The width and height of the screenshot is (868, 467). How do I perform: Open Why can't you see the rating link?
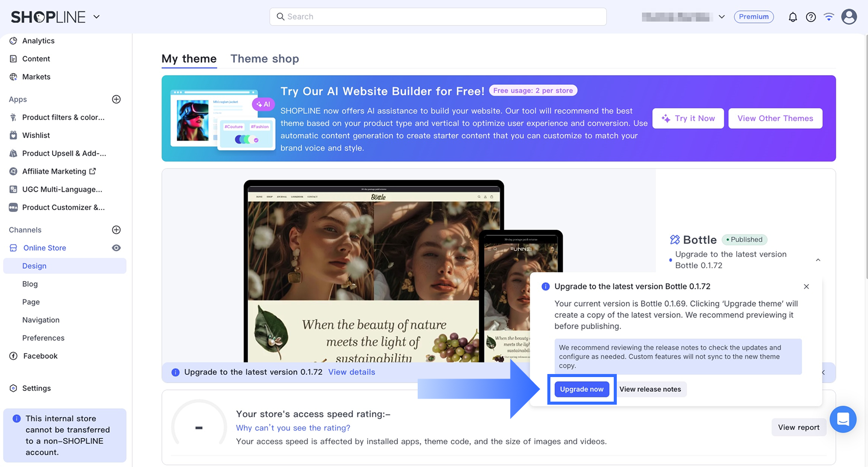(293, 428)
